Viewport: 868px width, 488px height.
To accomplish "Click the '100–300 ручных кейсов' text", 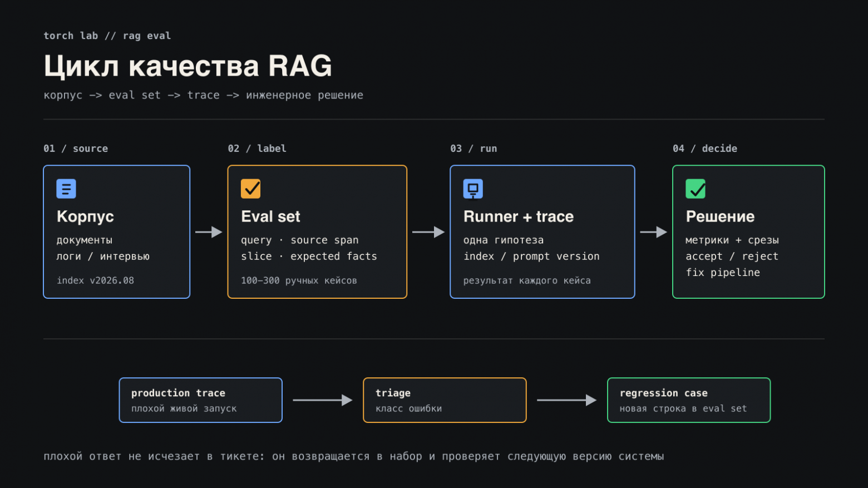I will [x=299, y=280].
